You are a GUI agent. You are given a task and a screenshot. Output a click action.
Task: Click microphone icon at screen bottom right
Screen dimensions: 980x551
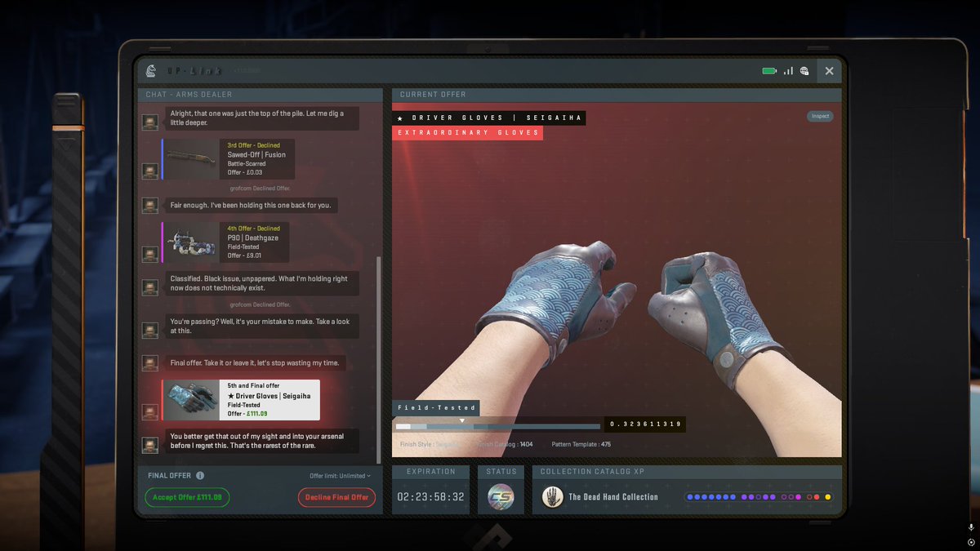tap(971, 528)
